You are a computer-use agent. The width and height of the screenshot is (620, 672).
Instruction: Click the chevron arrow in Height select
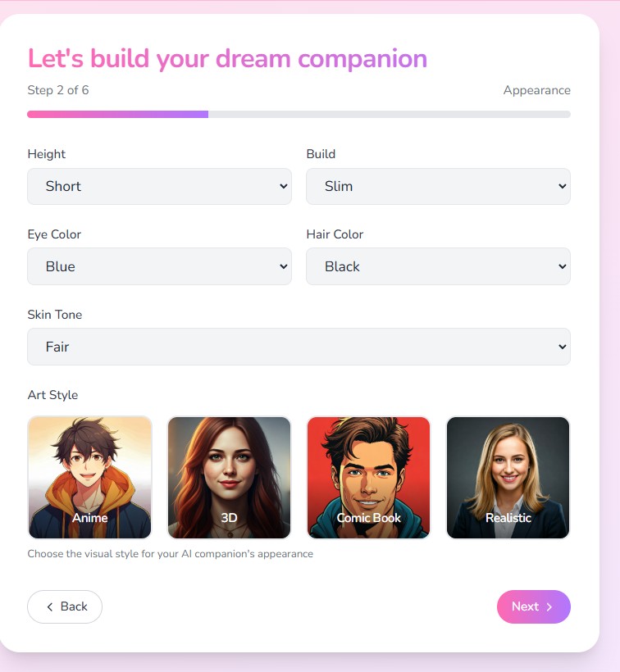[284, 186]
